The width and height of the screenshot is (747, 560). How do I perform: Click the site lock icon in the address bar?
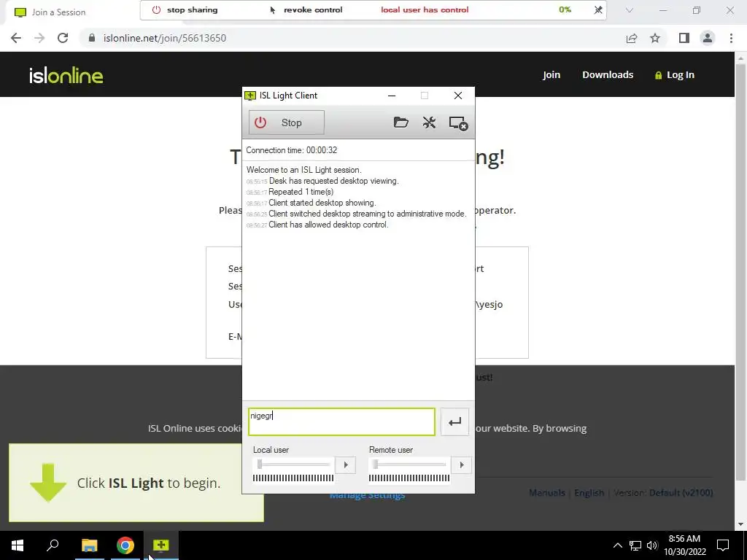click(x=91, y=38)
